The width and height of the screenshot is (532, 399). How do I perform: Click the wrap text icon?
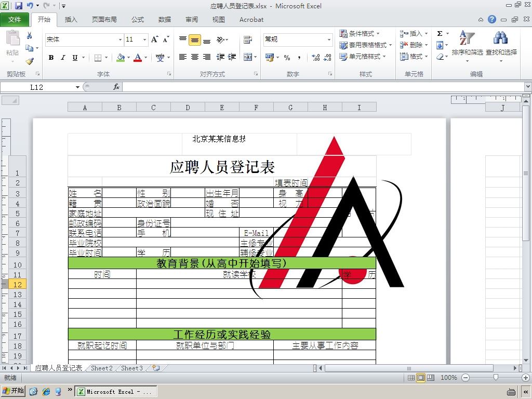pyautogui.click(x=248, y=39)
